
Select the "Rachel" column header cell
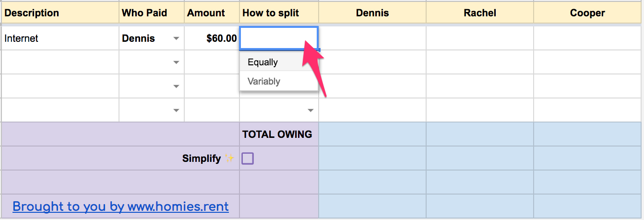pos(480,13)
